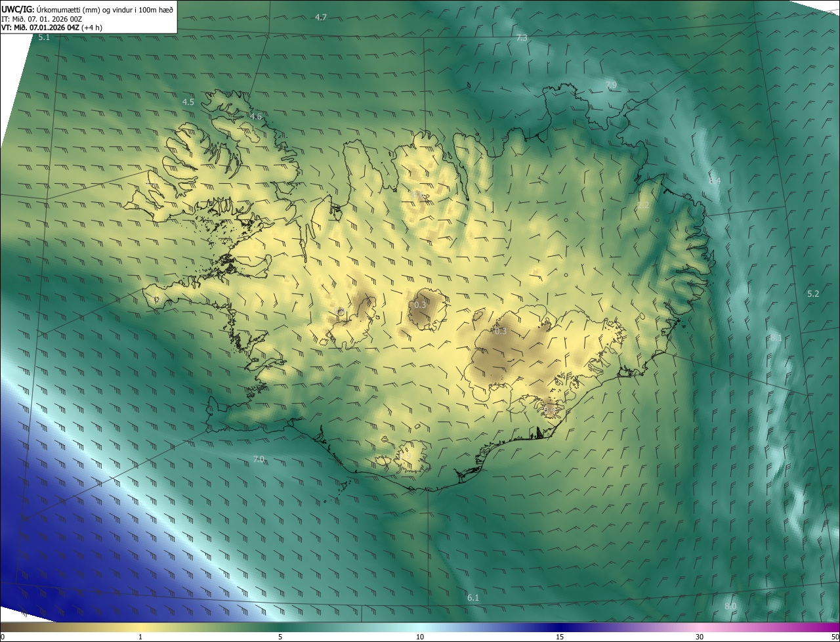Click the 2.2 value label on the map
840x642 pixels.
click(x=643, y=205)
